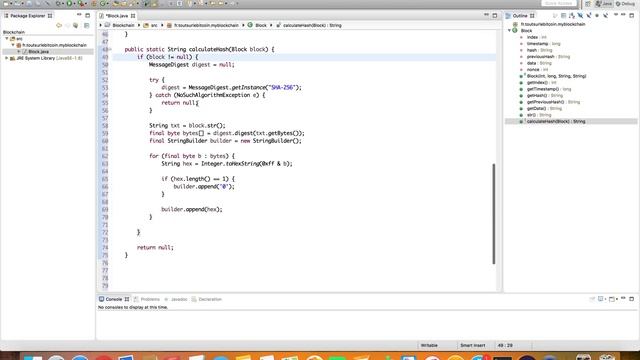
Task: Click Open Console icon in Console toolbar
Action: [x=612, y=299]
